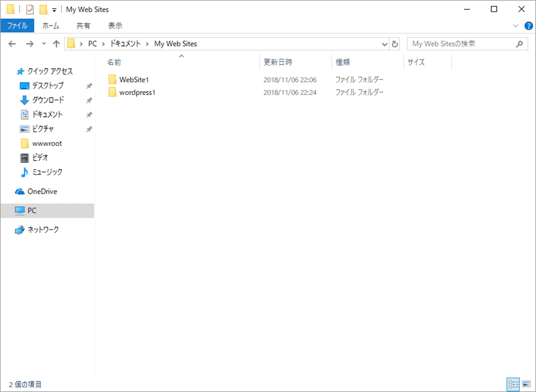
Task: Expand the chevron after PC breadcrumb
Action: [x=104, y=43]
